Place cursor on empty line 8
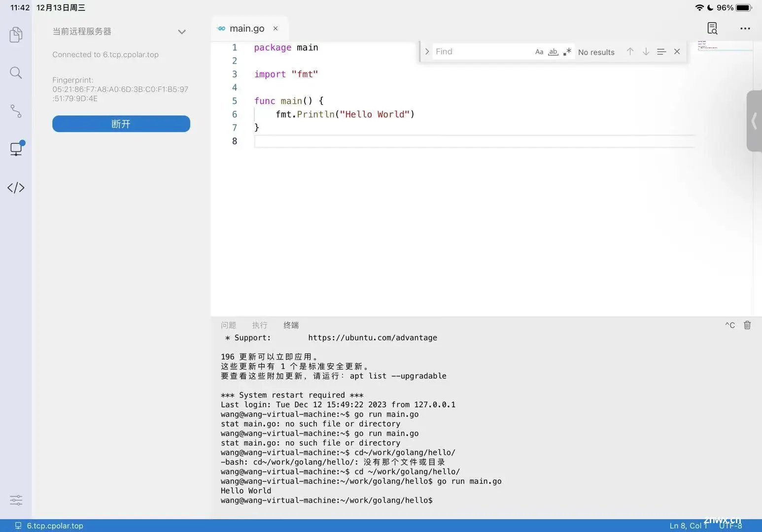Viewport: 762px width, 532px height. point(474,141)
